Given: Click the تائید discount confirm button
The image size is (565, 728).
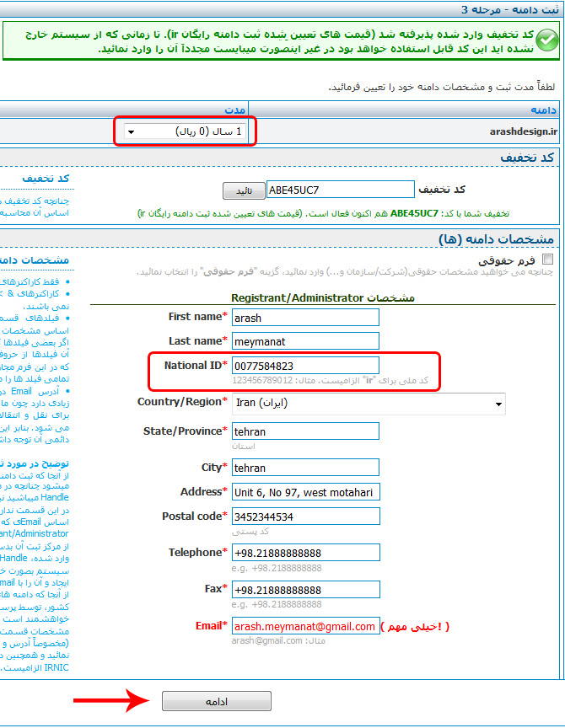Looking at the screenshot, I should [244, 190].
